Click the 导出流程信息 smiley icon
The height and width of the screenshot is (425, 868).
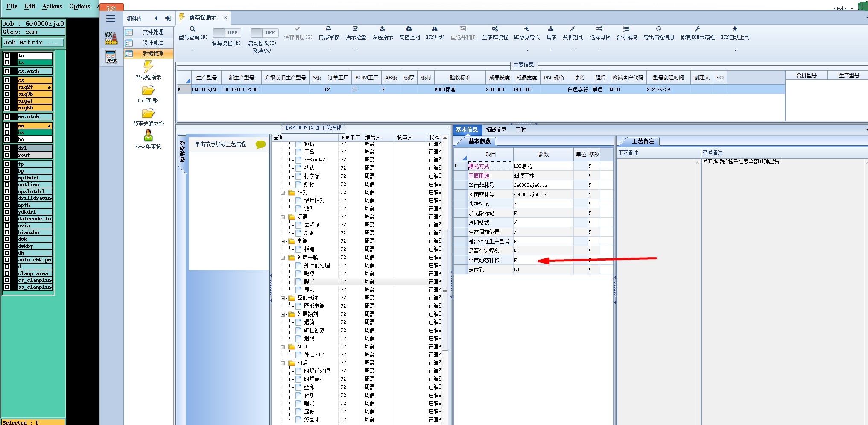pyautogui.click(x=659, y=29)
